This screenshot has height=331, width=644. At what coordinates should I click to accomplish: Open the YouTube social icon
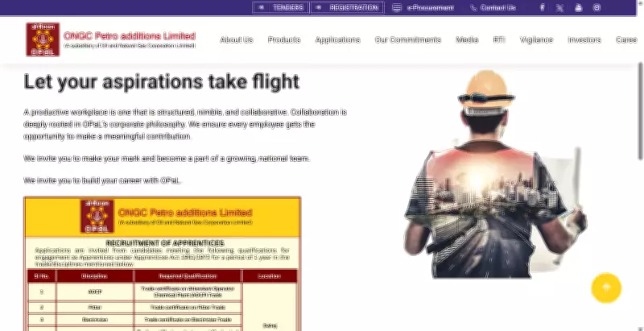(578, 7)
